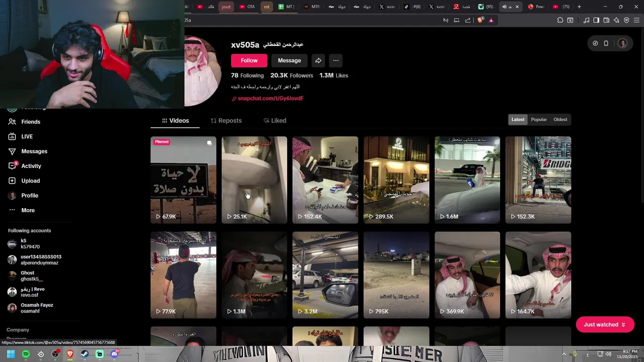
Task: Open the Brave Wallet icon
Action: [x=606, y=20]
